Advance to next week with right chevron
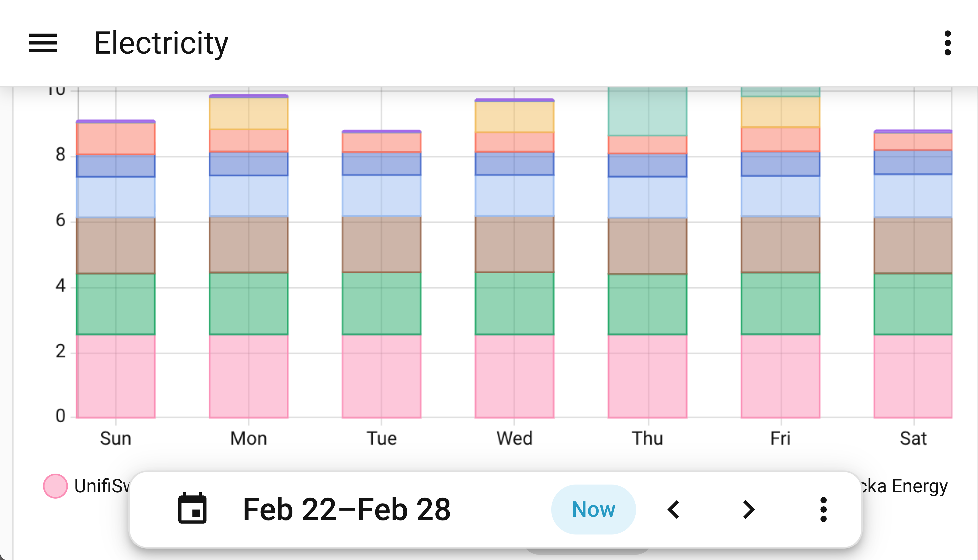The height and width of the screenshot is (560, 978). click(748, 509)
